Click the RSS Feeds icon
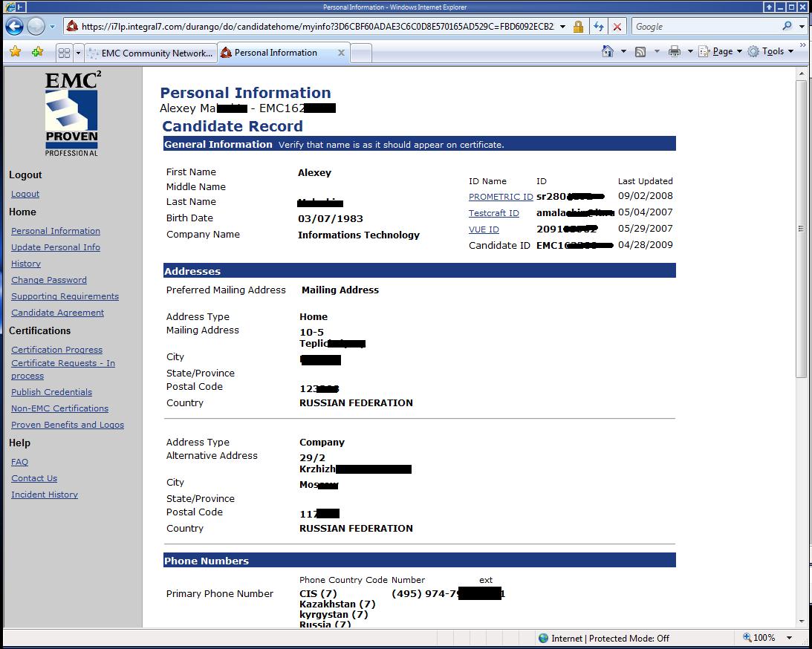 [640, 52]
